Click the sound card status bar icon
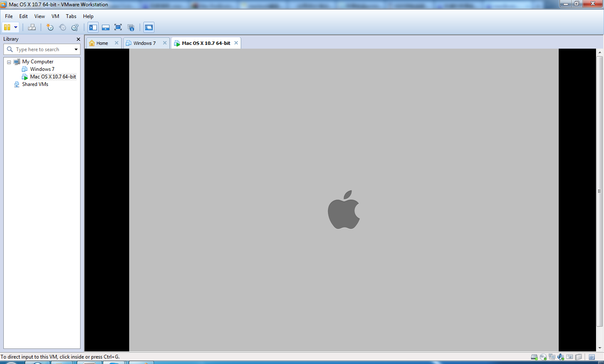 pos(561,357)
